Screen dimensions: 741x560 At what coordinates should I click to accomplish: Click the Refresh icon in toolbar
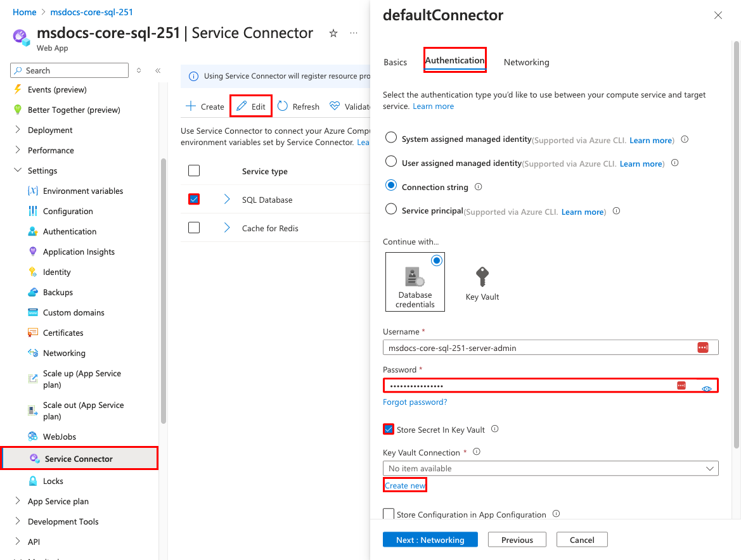point(283,106)
